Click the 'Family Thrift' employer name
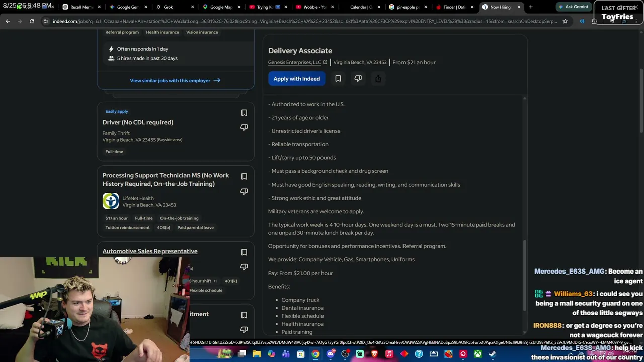 (x=116, y=133)
